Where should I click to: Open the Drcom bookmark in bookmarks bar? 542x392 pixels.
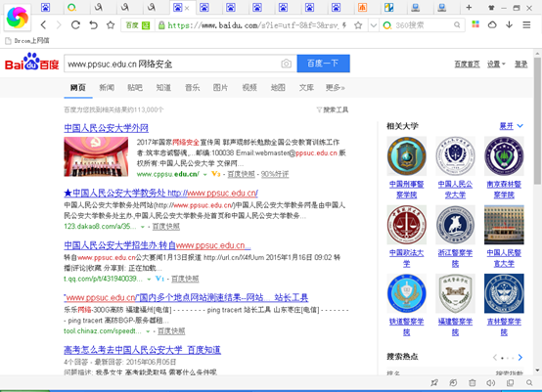[x=27, y=41]
